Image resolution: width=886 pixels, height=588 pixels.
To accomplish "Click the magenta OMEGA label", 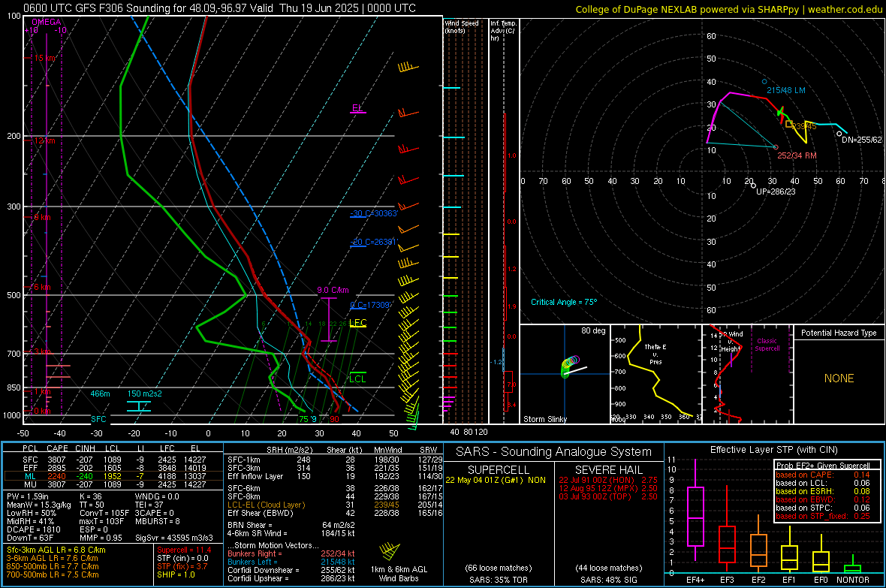I will pyautogui.click(x=47, y=22).
